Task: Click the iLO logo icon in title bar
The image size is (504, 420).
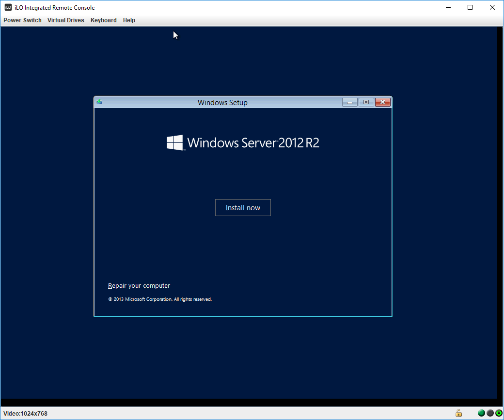Action: (x=8, y=7)
